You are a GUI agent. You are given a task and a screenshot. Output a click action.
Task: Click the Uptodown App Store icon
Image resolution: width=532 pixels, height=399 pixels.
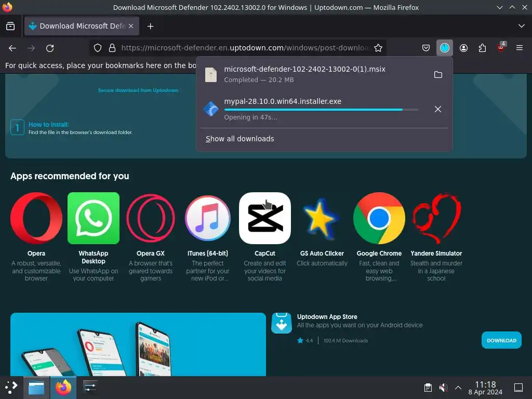(282, 323)
